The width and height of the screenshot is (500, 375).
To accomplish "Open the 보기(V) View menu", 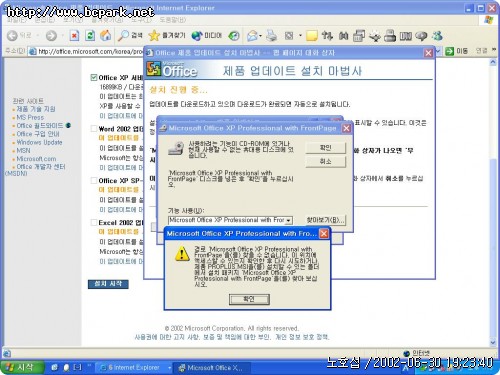I will coord(73,20).
